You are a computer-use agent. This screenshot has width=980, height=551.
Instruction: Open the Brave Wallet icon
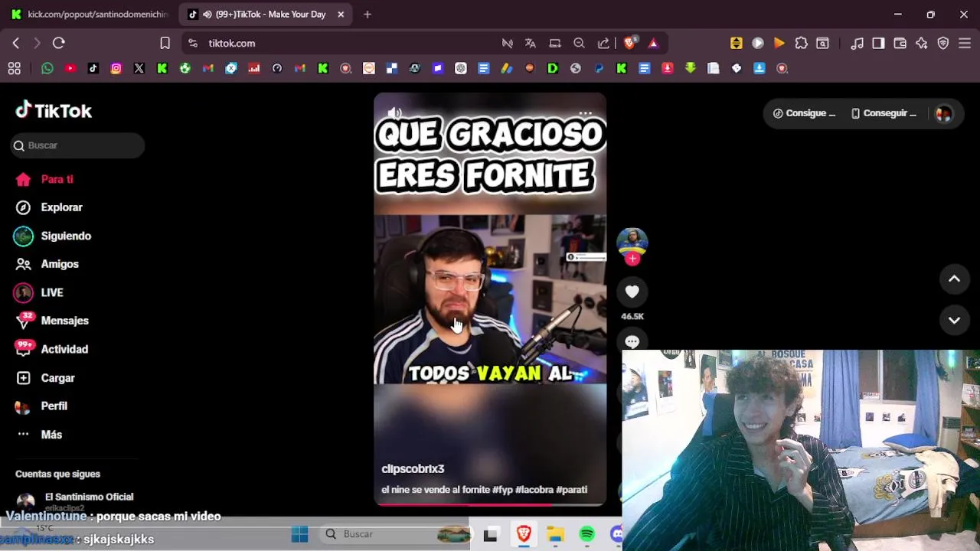coord(900,44)
